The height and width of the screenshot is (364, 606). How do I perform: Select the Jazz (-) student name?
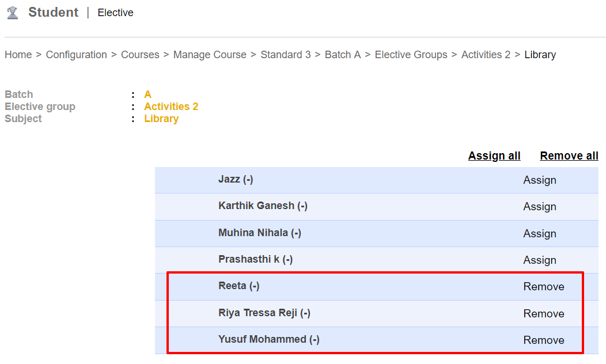(236, 179)
